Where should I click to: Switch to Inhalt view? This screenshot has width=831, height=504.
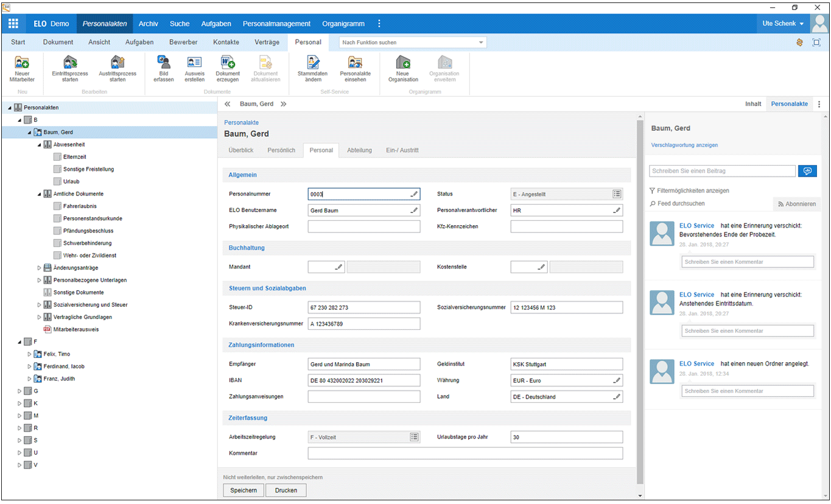click(753, 104)
